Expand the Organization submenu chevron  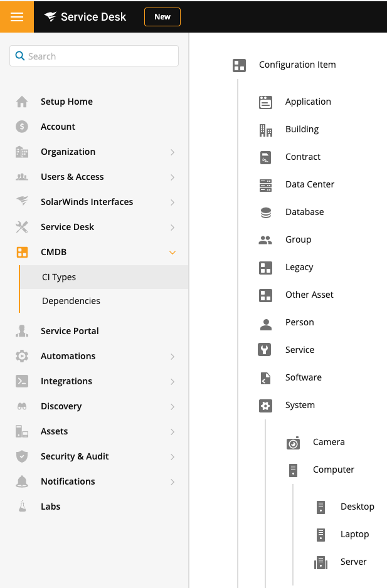(172, 152)
